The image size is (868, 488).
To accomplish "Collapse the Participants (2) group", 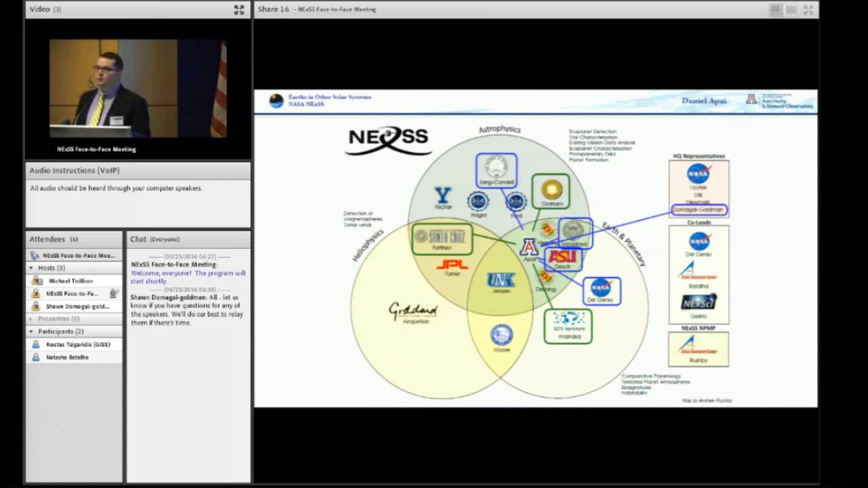I will (31, 331).
